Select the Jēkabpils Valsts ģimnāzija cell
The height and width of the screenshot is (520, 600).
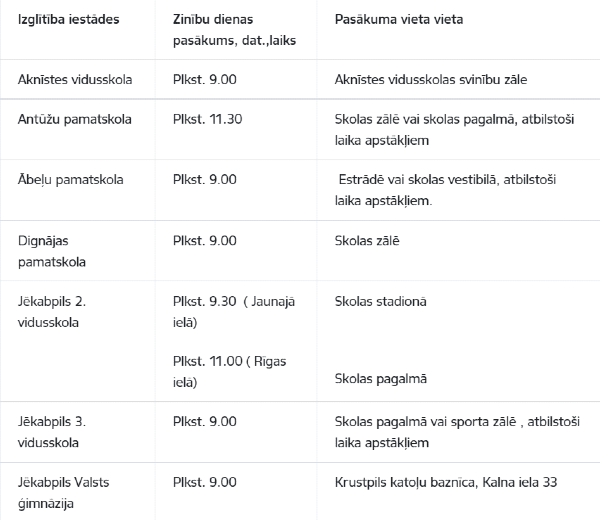(64, 493)
